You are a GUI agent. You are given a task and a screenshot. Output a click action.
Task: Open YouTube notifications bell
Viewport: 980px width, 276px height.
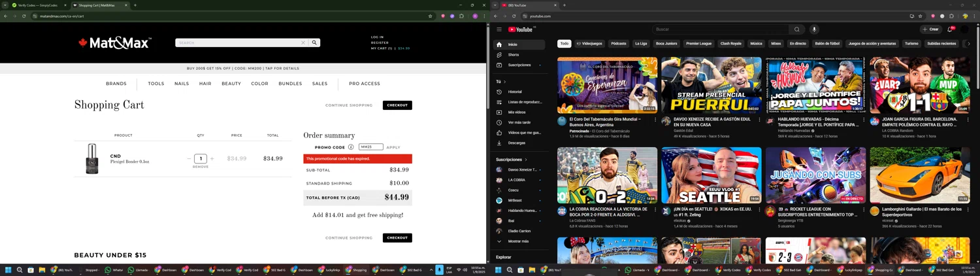point(950,29)
